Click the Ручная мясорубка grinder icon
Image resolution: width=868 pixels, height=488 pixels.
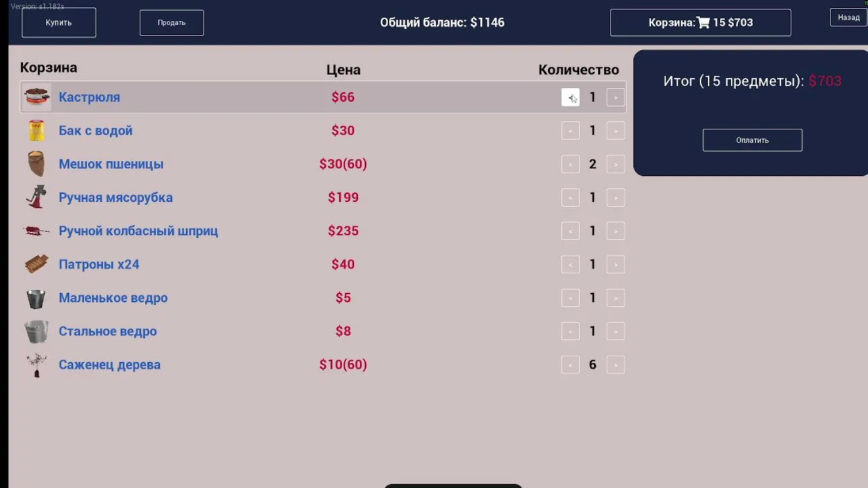click(37, 197)
